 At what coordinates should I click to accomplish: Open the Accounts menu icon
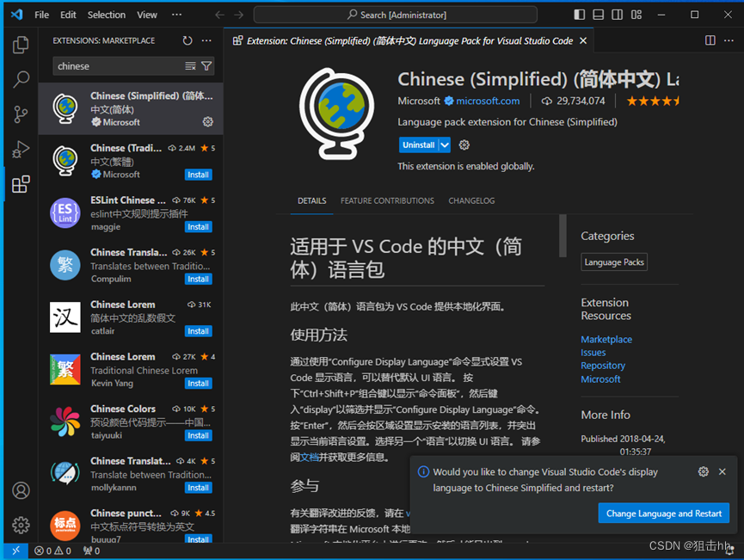[x=21, y=490]
